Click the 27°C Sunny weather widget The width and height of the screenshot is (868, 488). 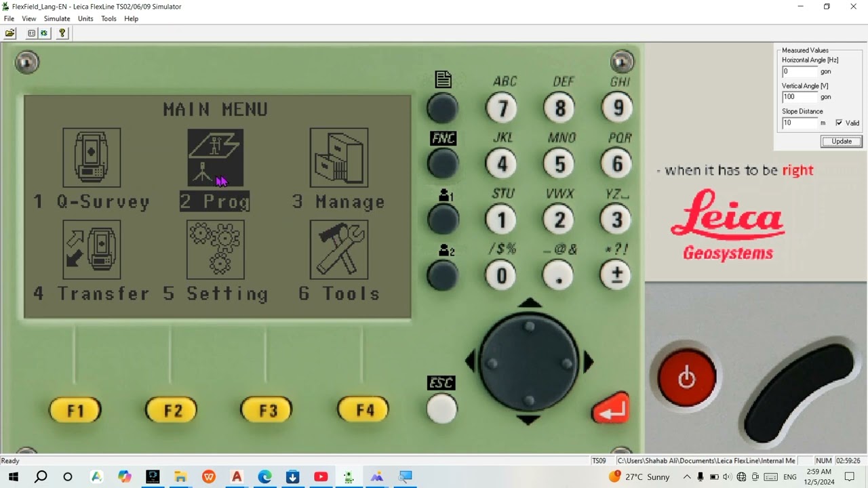point(639,476)
